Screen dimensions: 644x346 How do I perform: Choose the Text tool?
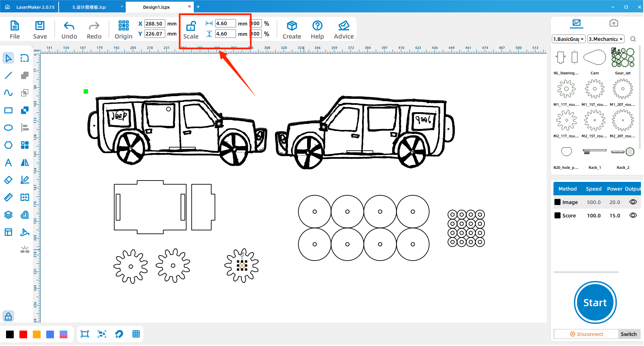[8, 162]
